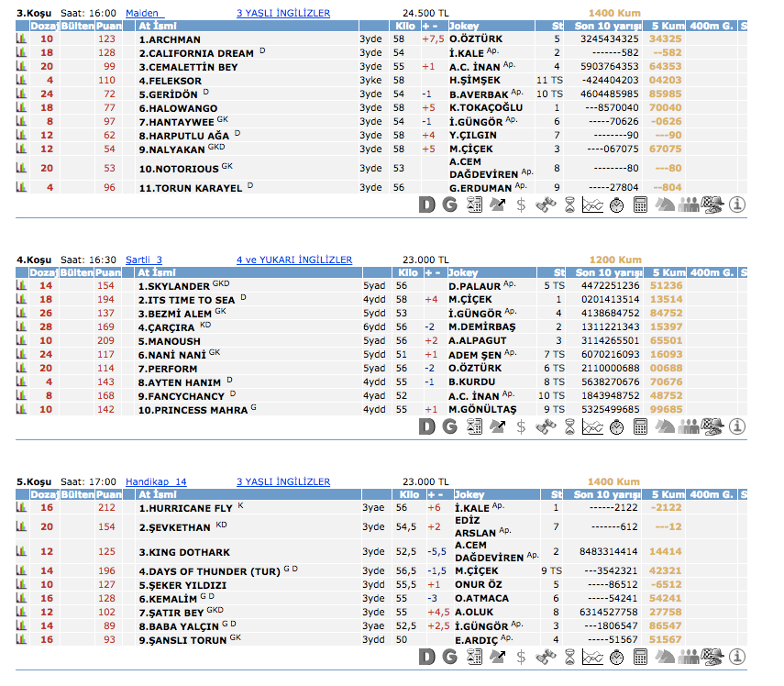
Task: Open the binoculars icon under race 3
Action: (x=545, y=205)
